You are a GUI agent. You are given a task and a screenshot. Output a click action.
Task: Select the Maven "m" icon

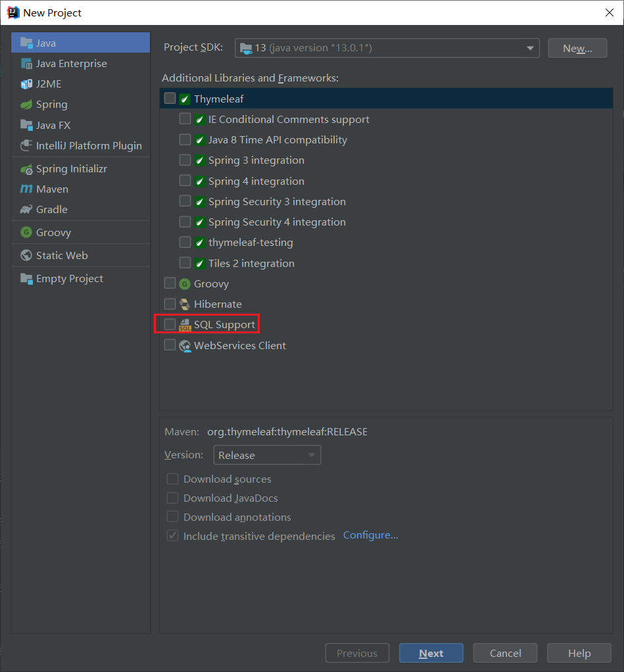click(26, 189)
